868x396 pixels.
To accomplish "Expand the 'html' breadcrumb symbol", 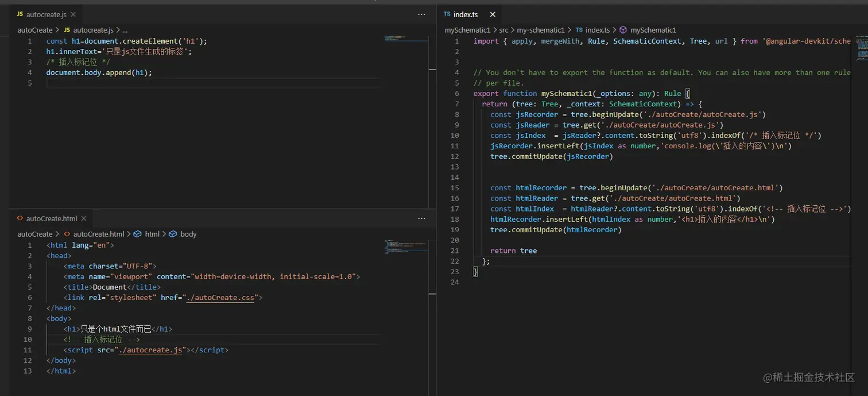I will coord(152,234).
